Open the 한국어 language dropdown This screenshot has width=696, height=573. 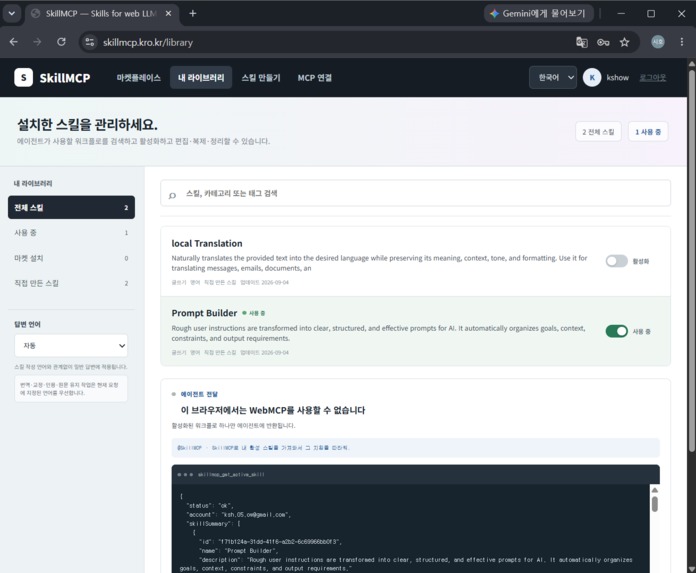(x=553, y=78)
